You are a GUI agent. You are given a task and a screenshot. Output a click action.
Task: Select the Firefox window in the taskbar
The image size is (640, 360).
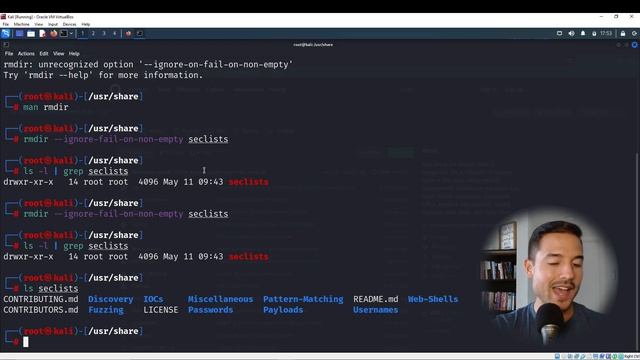click(x=128, y=33)
